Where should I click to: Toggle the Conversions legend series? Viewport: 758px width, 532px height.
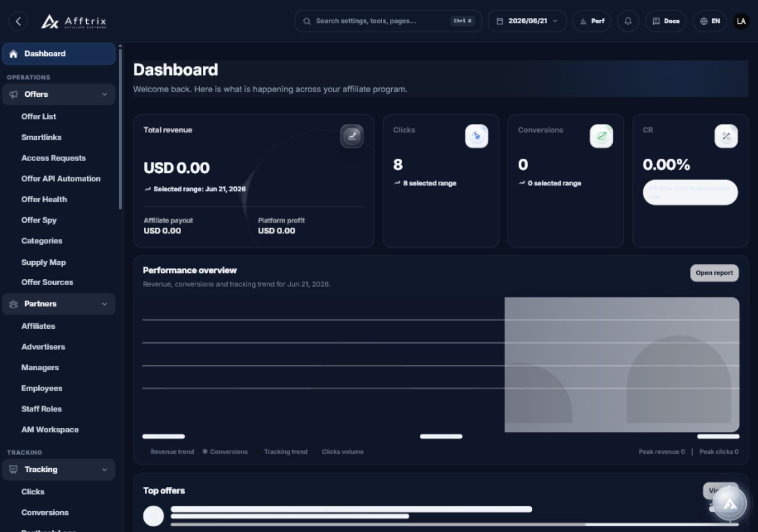click(x=225, y=452)
